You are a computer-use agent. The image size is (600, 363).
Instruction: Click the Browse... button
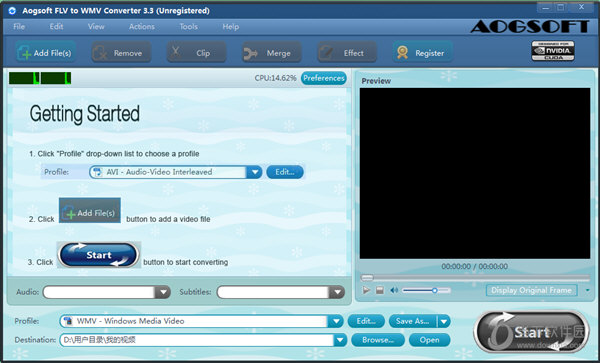coord(378,340)
